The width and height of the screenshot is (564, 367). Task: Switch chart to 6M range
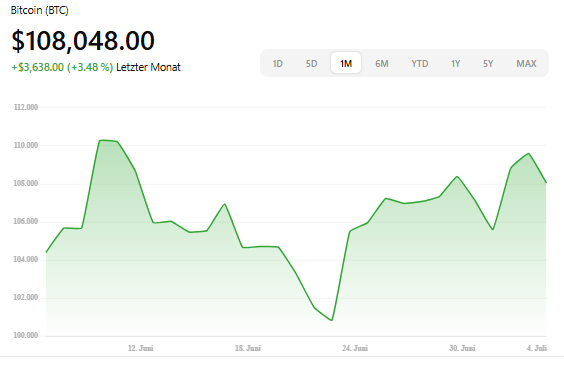click(x=382, y=64)
